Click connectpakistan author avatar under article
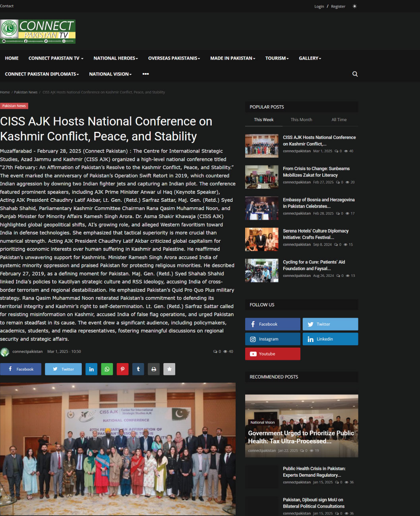 [x=5, y=352]
